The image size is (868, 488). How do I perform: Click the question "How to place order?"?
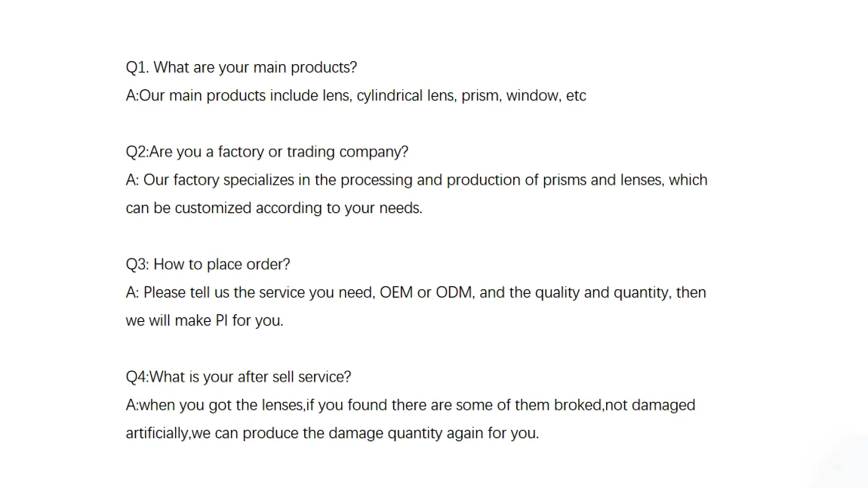(x=208, y=264)
